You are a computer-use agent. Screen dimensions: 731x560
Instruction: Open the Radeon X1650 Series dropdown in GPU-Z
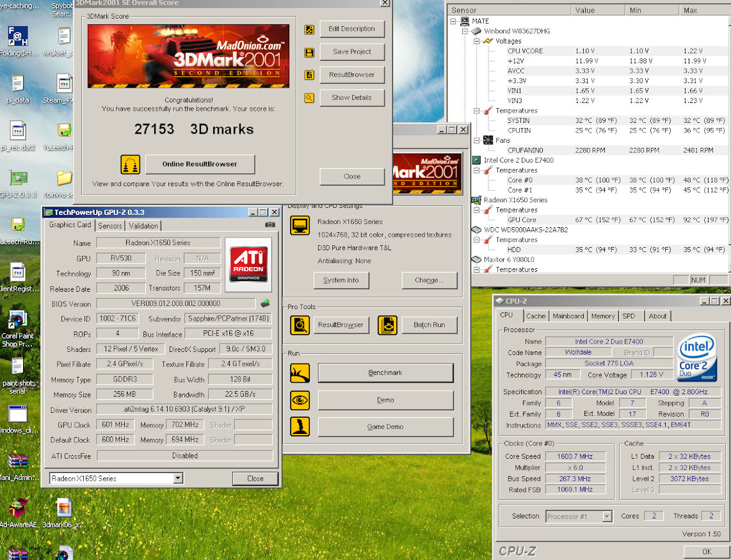click(177, 479)
